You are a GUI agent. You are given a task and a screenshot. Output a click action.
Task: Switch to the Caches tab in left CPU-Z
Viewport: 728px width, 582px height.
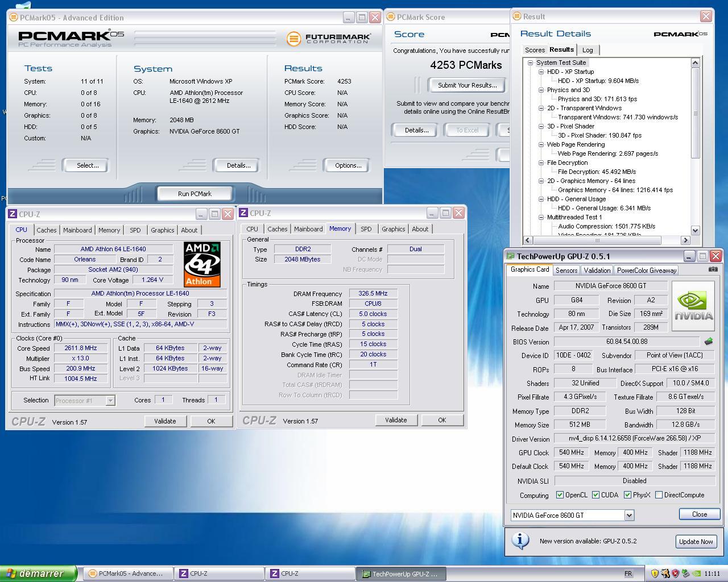(x=47, y=230)
